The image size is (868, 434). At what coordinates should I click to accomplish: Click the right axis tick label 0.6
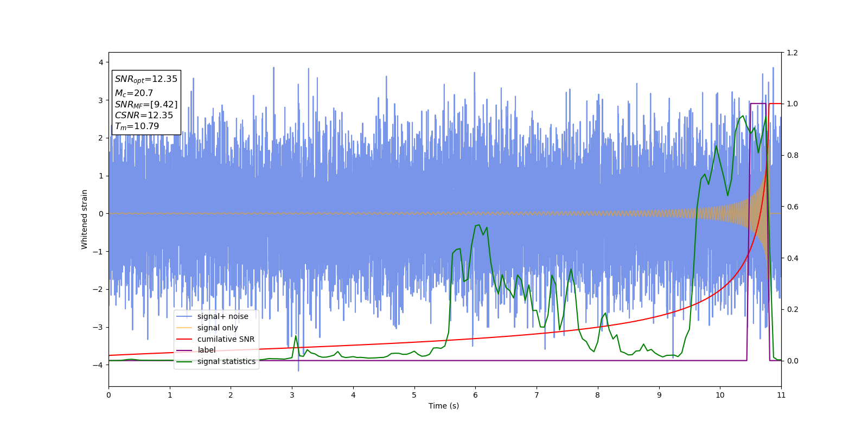point(792,207)
